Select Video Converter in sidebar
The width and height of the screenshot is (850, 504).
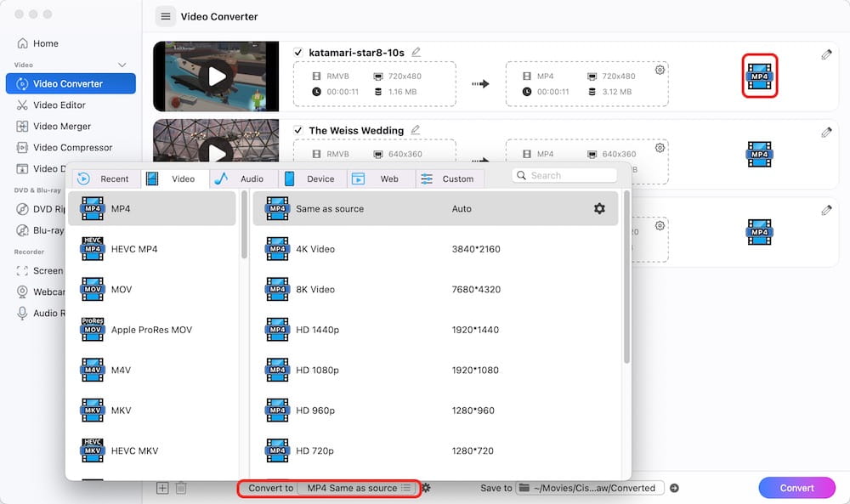point(71,83)
